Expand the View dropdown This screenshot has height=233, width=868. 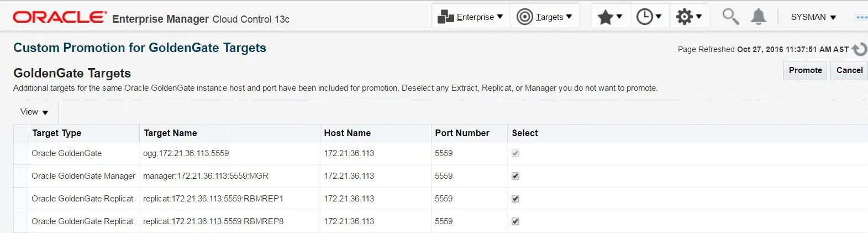tap(34, 112)
